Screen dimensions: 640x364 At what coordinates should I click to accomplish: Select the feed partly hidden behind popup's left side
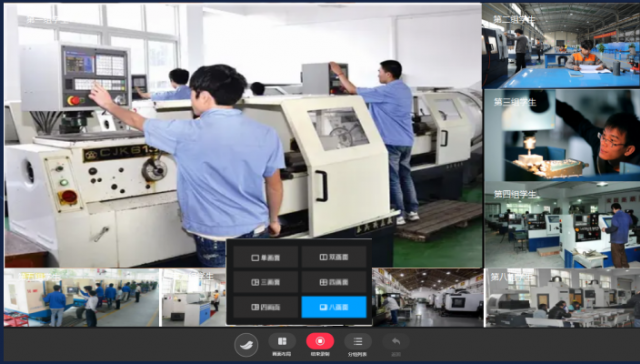[x=193, y=298]
